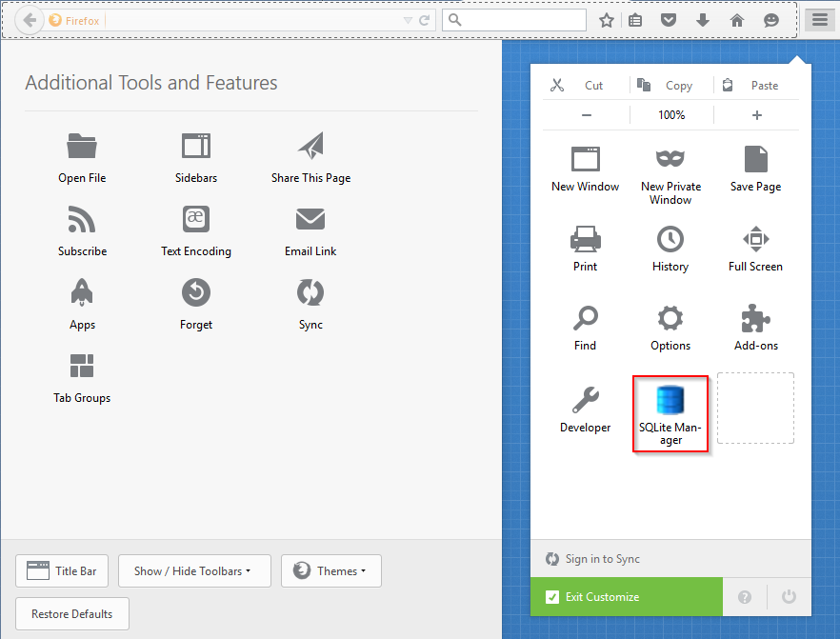Select the Subscribe RSS icon
This screenshot has width=840, height=639.
point(82,219)
